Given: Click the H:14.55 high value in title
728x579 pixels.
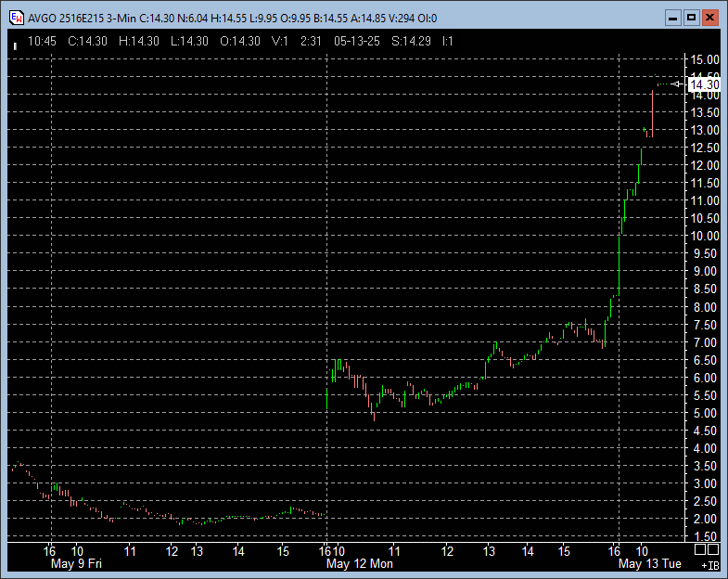Looking at the screenshot, I should coord(228,19).
